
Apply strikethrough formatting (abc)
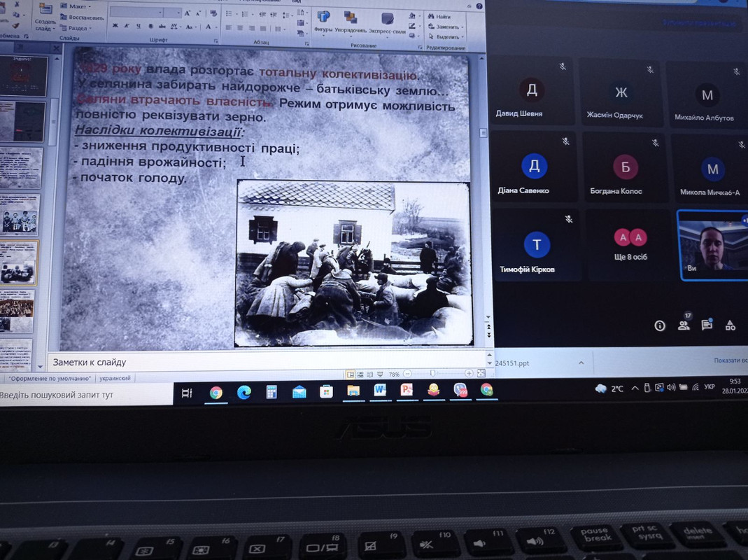[162, 27]
